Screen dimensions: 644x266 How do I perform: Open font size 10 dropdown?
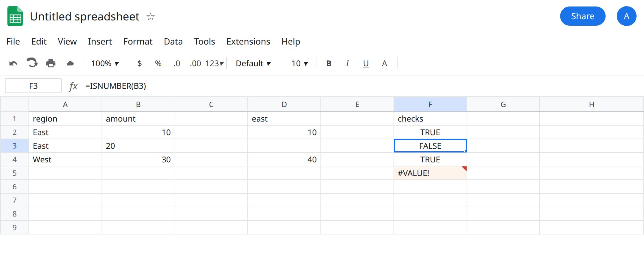click(x=300, y=63)
